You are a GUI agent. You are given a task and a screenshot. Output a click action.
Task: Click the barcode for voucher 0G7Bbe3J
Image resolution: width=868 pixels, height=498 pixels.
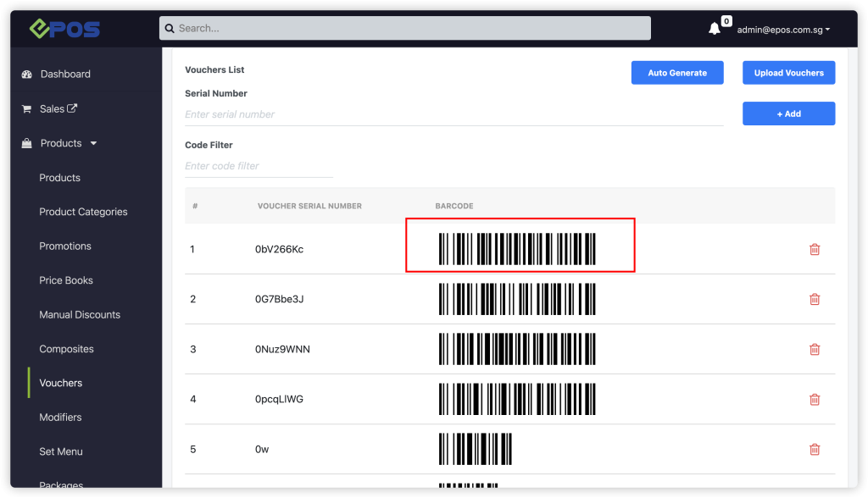517,299
